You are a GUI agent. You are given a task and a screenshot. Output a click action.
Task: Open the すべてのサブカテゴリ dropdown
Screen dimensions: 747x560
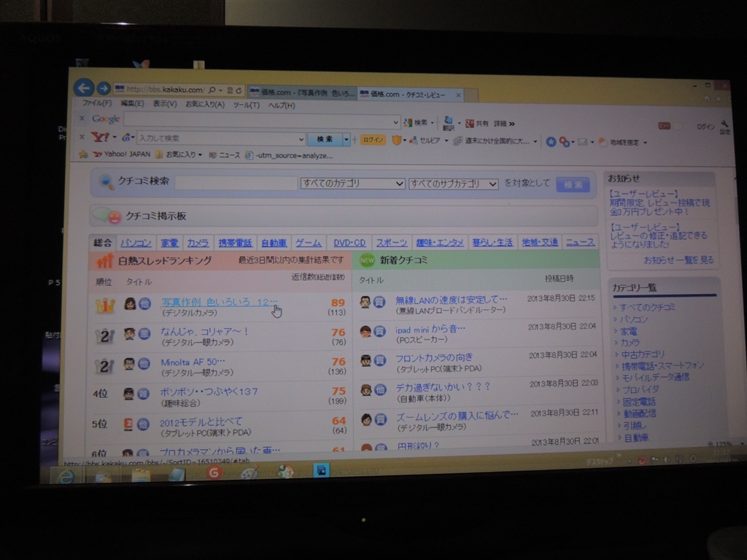453,184
